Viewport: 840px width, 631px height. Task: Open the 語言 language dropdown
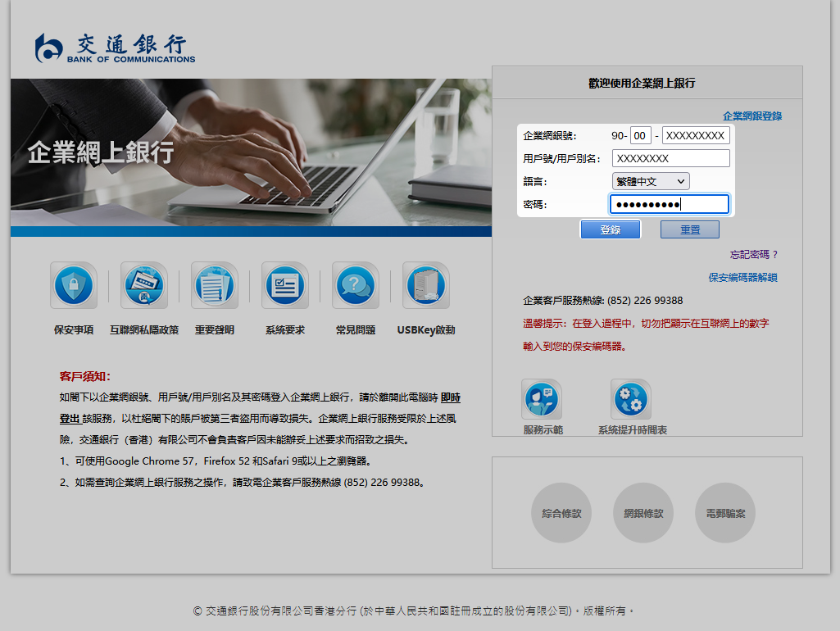[x=651, y=182]
